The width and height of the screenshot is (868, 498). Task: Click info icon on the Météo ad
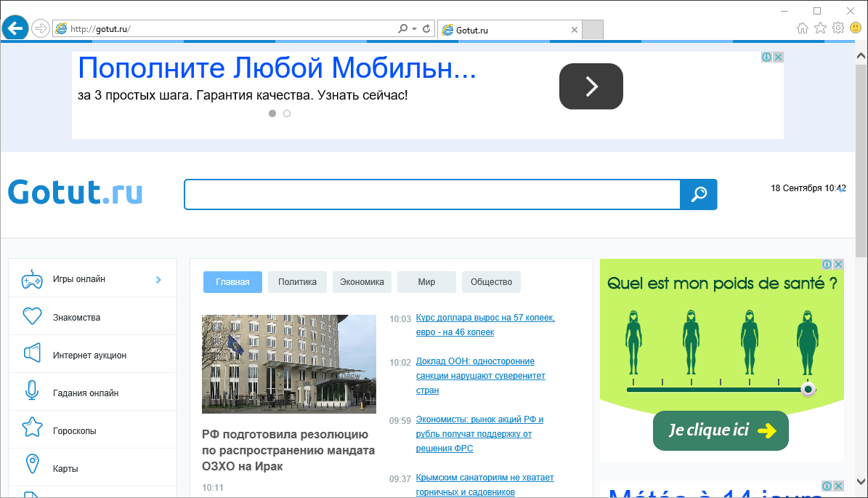click(x=827, y=486)
